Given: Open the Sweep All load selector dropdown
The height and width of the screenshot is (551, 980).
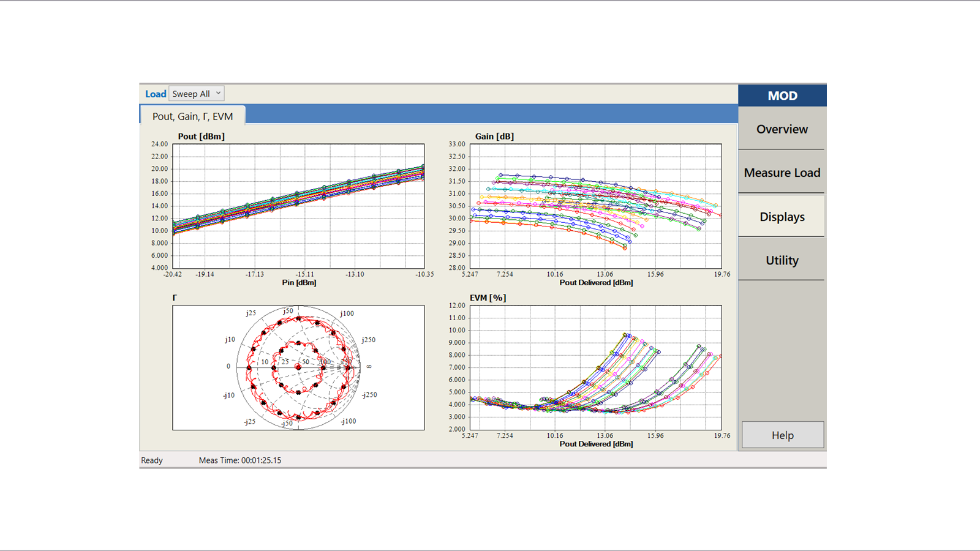Looking at the screenshot, I should (195, 93).
